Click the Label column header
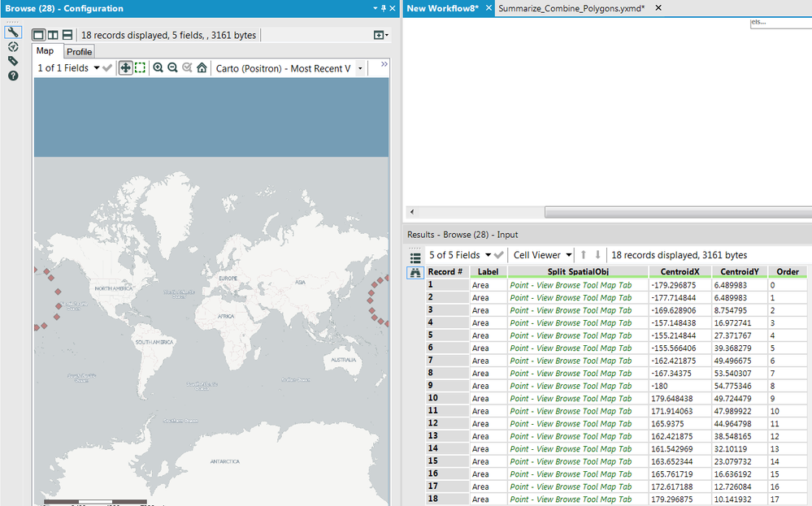 [x=489, y=271]
